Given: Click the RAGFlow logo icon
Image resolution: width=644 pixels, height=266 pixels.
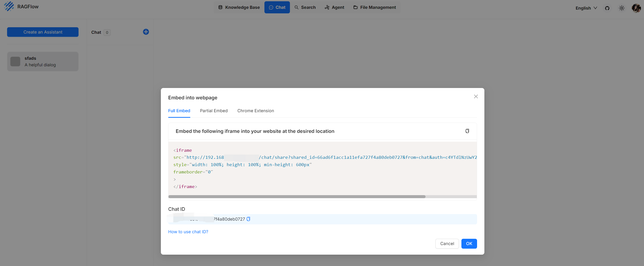Looking at the screenshot, I should pyautogui.click(x=9, y=6).
